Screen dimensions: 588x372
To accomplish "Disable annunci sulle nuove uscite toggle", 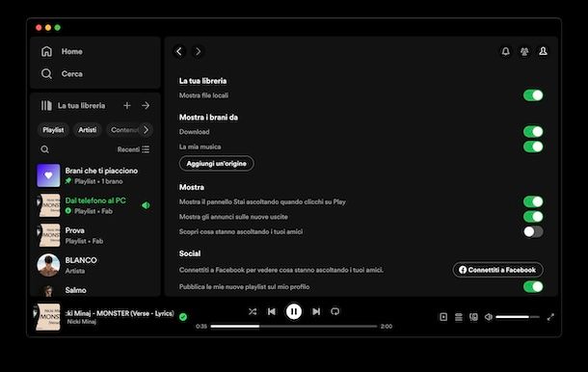I will (x=533, y=217).
